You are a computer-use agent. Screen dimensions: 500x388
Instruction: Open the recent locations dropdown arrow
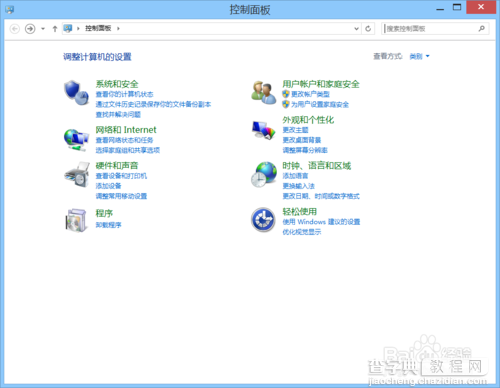[x=43, y=29]
